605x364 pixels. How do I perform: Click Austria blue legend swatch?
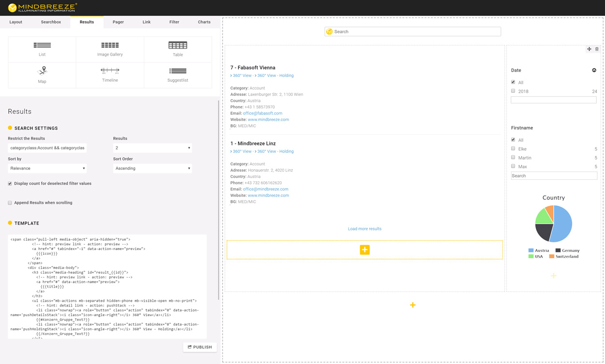(531, 250)
